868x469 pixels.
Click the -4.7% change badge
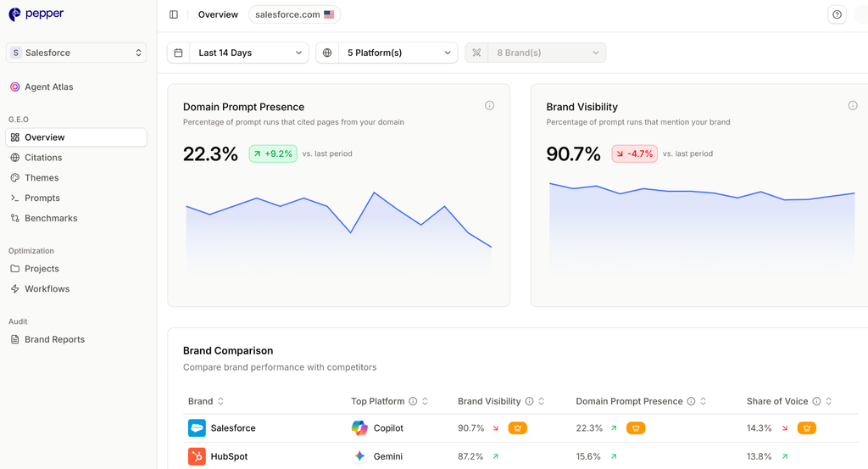tap(634, 154)
